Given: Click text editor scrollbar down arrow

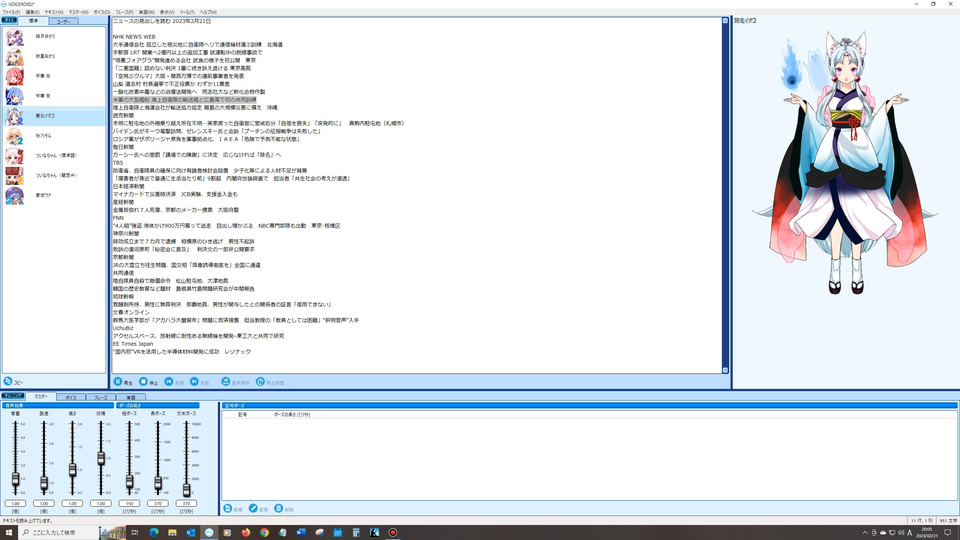Looking at the screenshot, I should (x=725, y=370).
